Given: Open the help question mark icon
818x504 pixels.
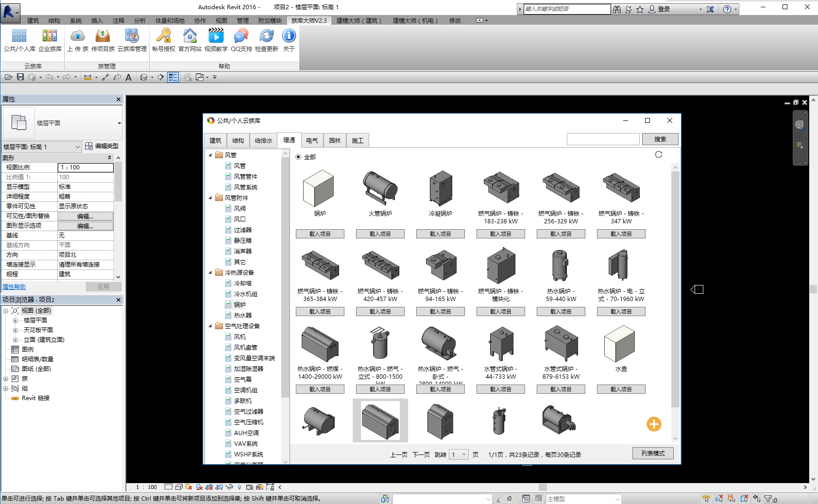Looking at the screenshot, I should click(x=727, y=9).
